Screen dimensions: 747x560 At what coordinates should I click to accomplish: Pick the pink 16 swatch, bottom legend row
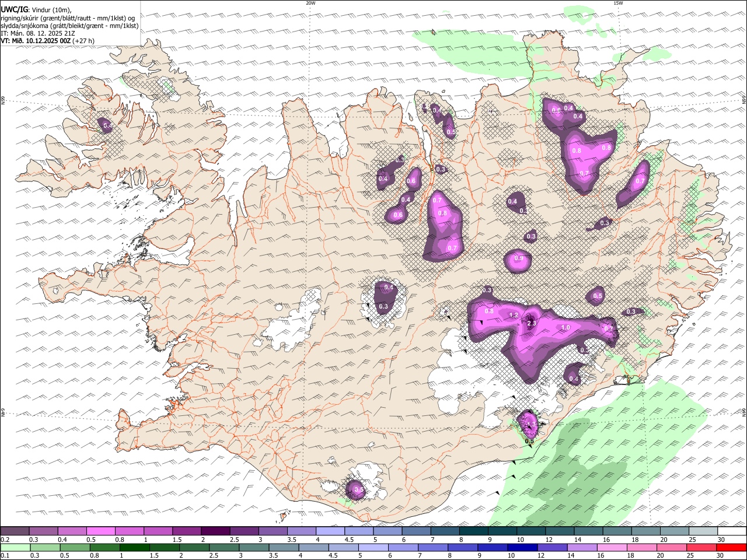[x=612, y=547]
